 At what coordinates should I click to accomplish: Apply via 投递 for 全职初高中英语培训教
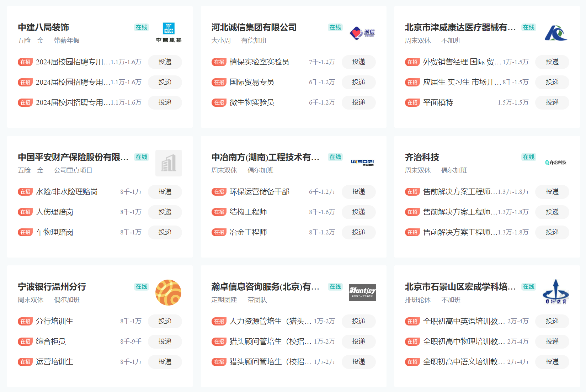click(x=552, y=321)
